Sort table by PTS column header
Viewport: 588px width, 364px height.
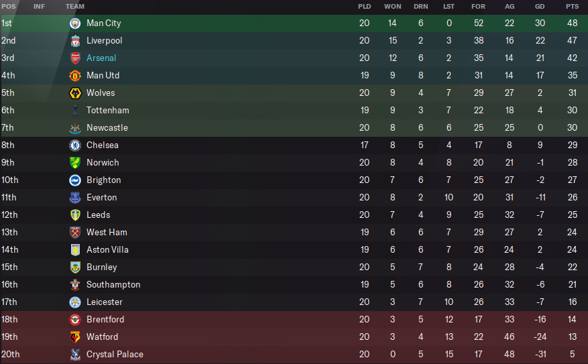tap(572, 6)
